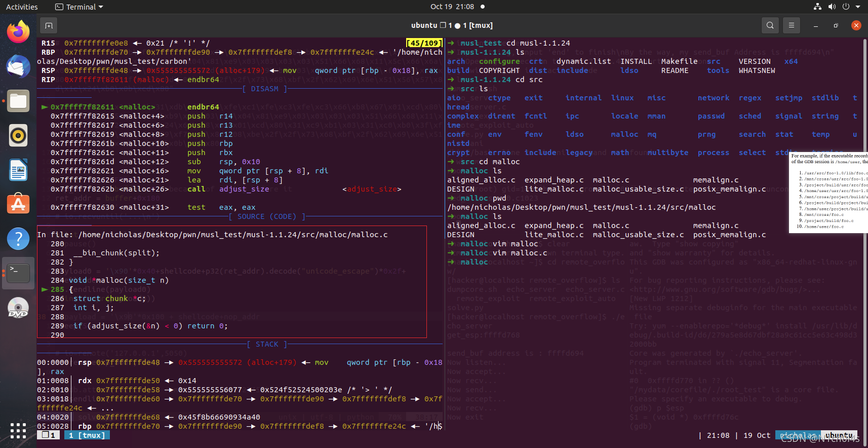
Task: Click the 'STACK' section header
Action: point(267,344)
